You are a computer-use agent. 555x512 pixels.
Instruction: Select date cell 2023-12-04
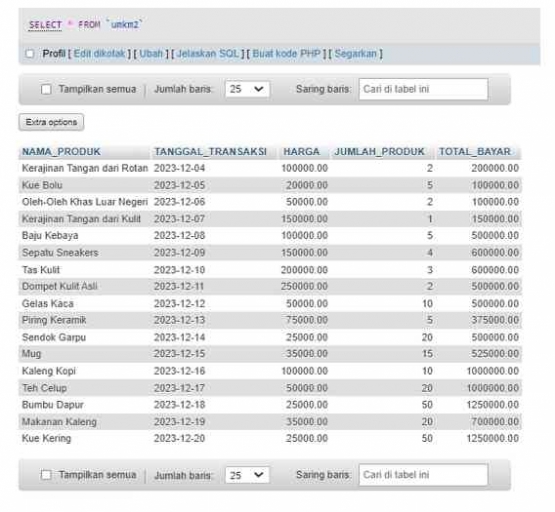coord(179,168)
